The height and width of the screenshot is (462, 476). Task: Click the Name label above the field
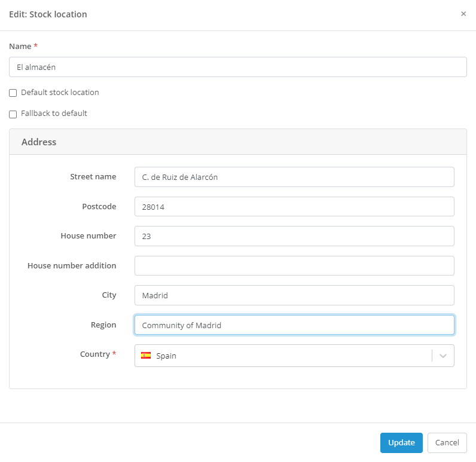click(x=20, y=46)
